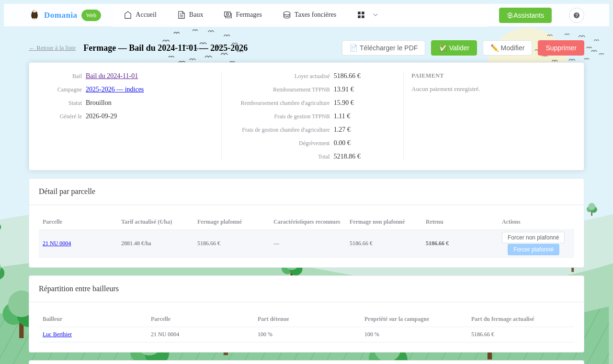
Task: Click the generated date 2026-09-29
Action: point(101,116)
